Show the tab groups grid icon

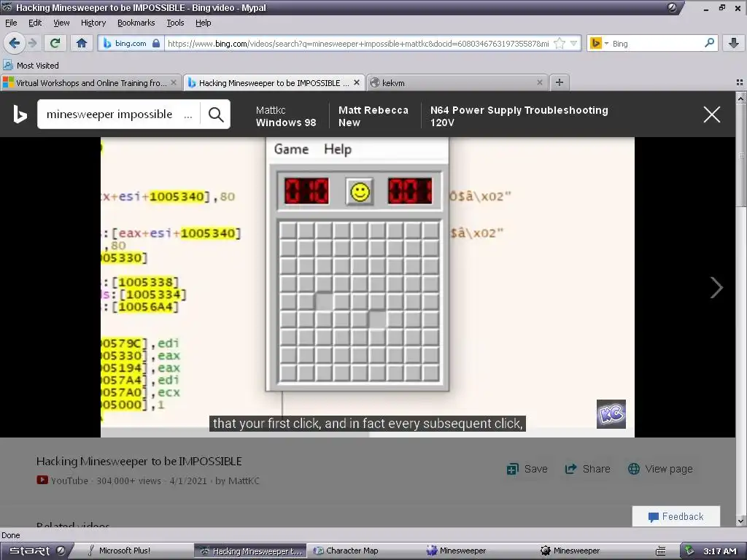(x=740, y=82)
